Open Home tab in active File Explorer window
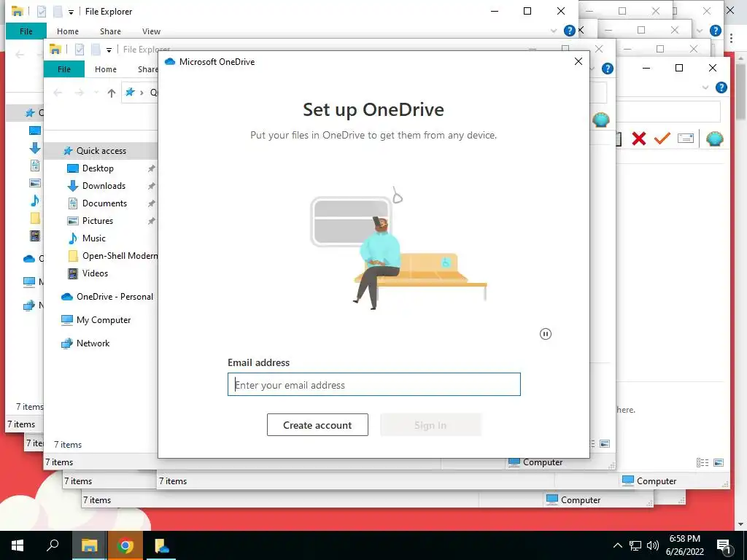Image resolution: width=747 pixels, height=560 pixels. tap(68, 31)
